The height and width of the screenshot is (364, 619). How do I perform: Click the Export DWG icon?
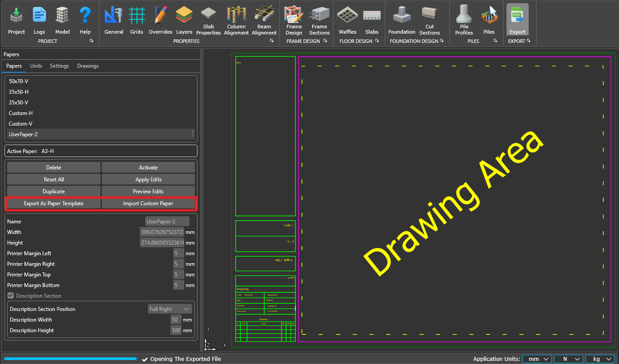tap(517, 20)
